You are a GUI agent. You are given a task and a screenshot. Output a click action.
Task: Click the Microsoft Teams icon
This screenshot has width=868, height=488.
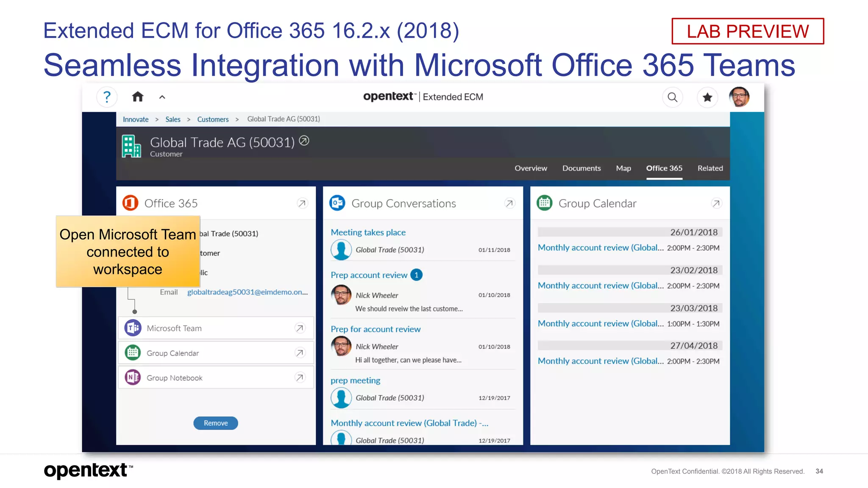133,328
